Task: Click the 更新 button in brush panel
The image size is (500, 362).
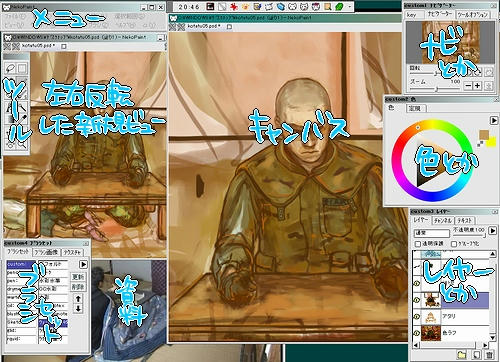Action: pyautogui.click(x=78, y=277)
